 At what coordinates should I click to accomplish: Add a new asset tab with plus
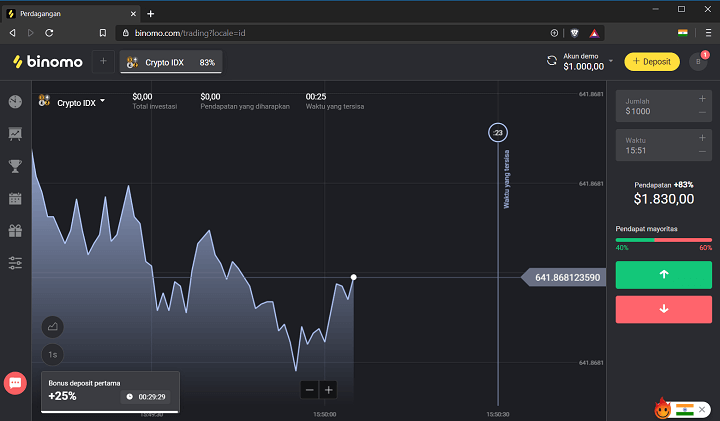point(104,62)
